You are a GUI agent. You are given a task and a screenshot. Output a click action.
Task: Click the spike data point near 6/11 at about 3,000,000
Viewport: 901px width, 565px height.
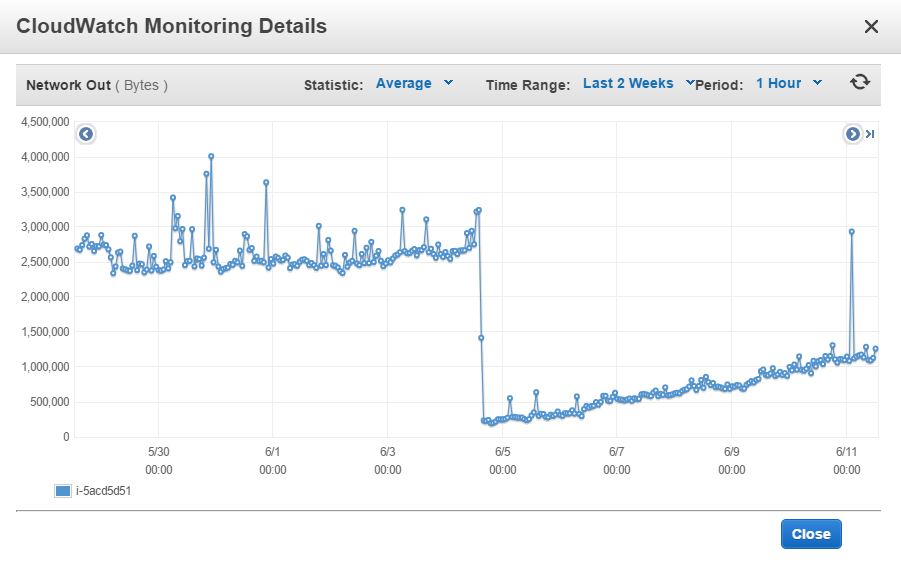coord(852,232)
